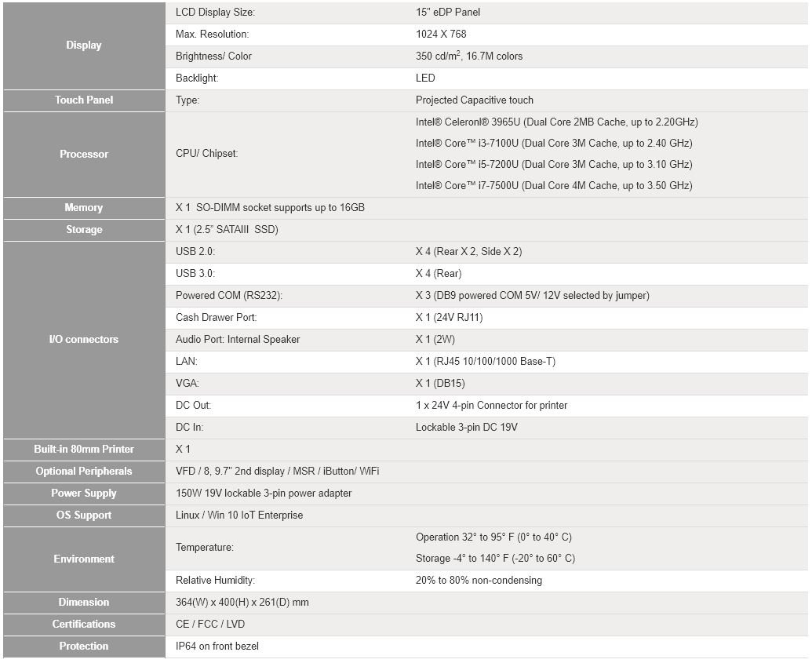Select the Certifications row header

84,625
